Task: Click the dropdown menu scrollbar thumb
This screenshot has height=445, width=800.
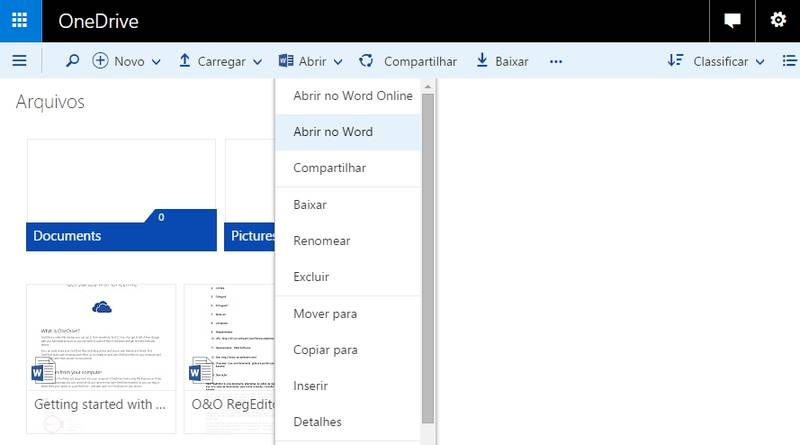Action: pos(428,258)
